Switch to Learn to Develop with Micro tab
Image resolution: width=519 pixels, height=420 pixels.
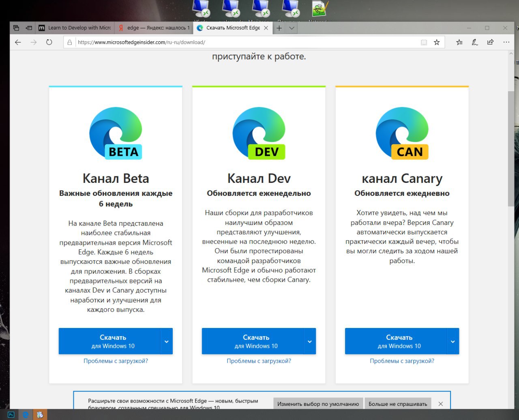click(x=75, y=28)
